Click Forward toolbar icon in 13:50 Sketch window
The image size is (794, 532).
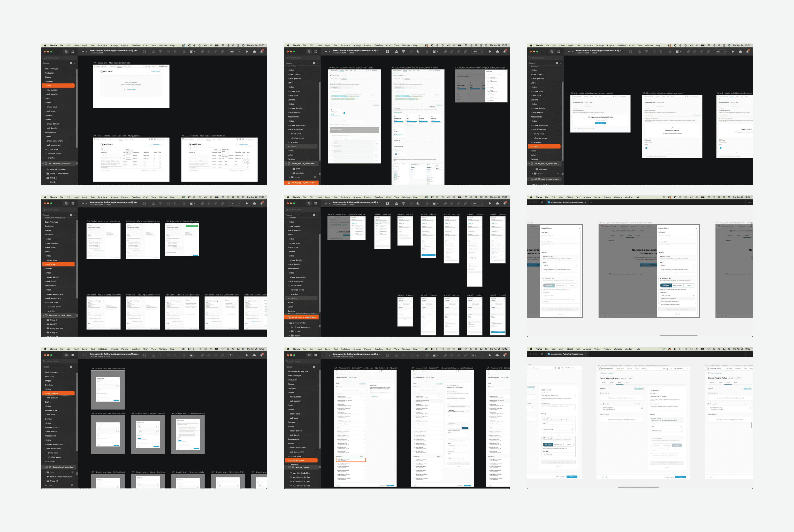[x=396, y=52]
